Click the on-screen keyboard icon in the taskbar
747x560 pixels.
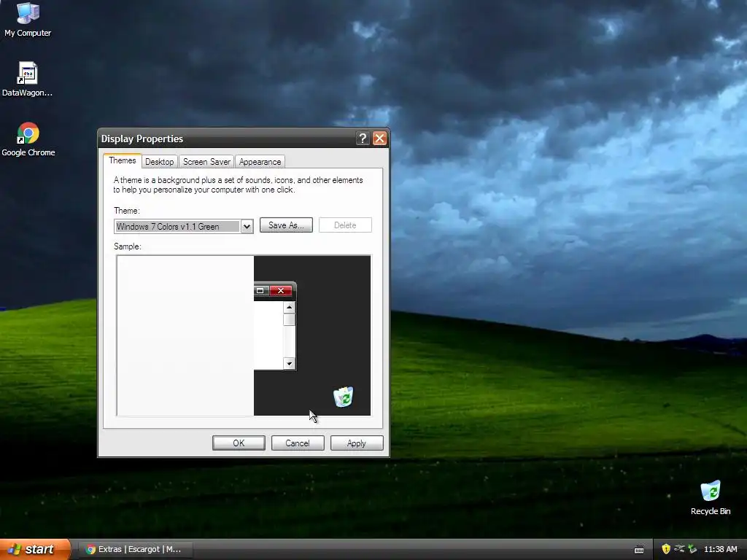639,550
